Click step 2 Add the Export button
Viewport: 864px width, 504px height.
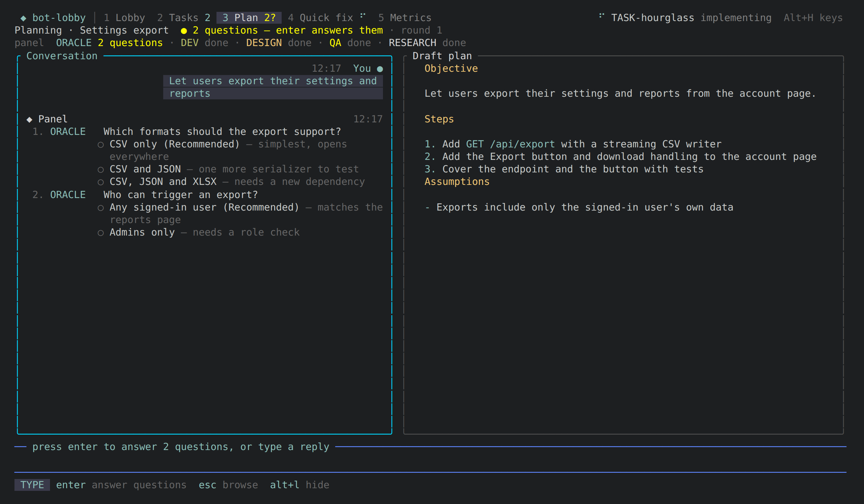(621, 156)
